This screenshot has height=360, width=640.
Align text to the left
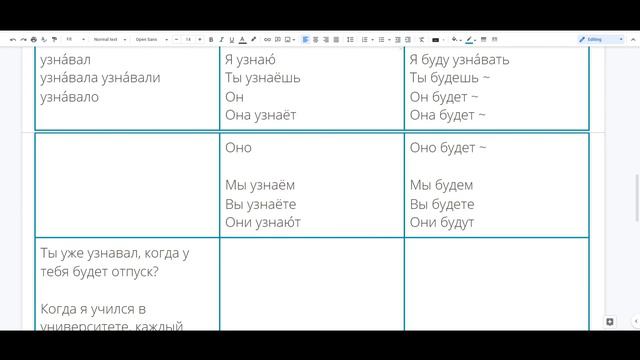click(305, 40)
